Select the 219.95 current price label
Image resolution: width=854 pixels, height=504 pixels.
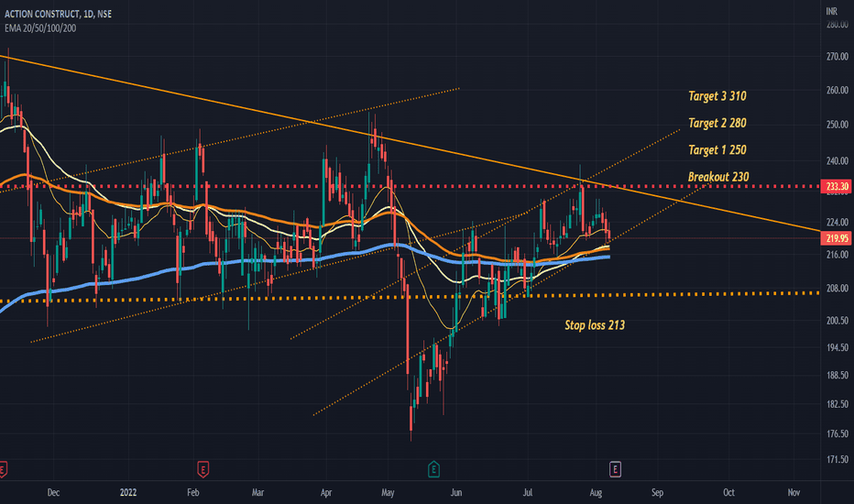(837, 238)
